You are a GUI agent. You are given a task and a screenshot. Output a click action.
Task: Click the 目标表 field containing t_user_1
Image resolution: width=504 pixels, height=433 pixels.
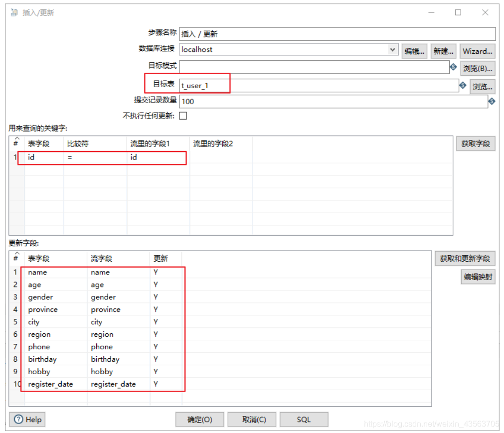pos(319,85)
